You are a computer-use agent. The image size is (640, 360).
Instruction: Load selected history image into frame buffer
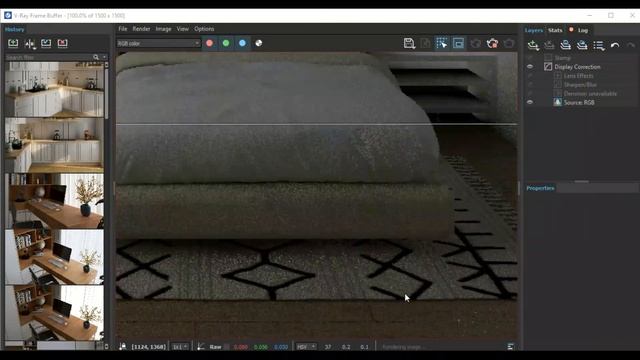point(46,43)
